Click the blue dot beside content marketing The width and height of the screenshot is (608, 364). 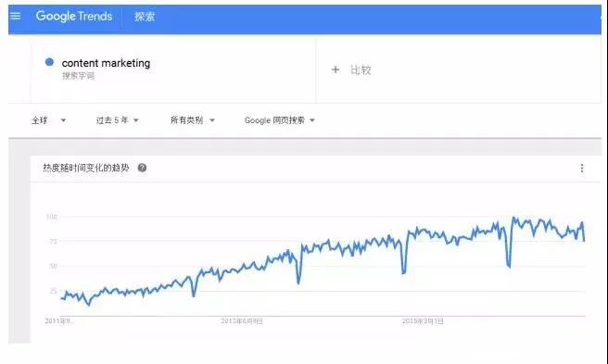coord(49,62)
